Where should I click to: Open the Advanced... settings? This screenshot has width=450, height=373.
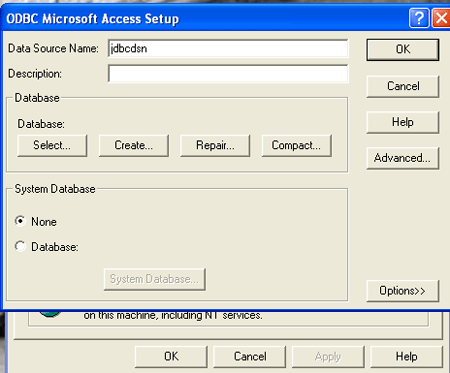point(403,158)
